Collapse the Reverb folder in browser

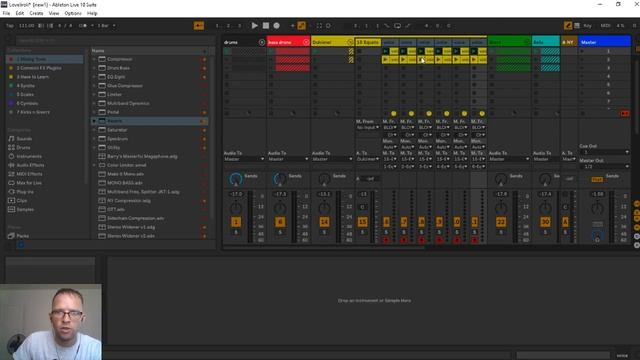pos(94,121)
